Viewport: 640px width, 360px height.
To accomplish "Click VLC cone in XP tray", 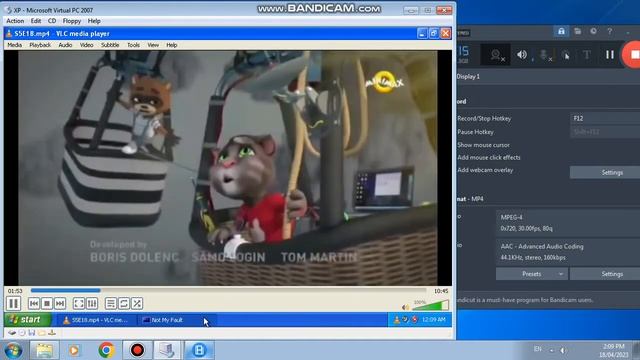I will pyautogui.click(x=396, y=320).
